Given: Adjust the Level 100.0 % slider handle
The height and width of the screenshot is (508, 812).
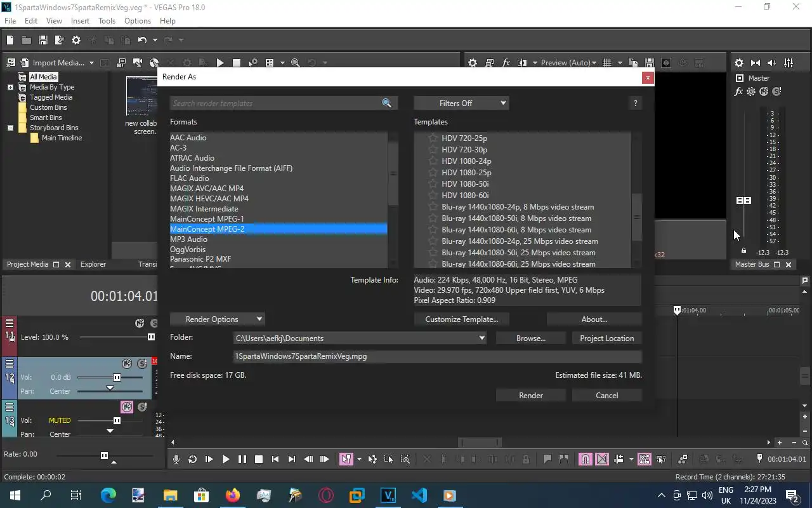Looking at the screenshot, I should [151, 337].
